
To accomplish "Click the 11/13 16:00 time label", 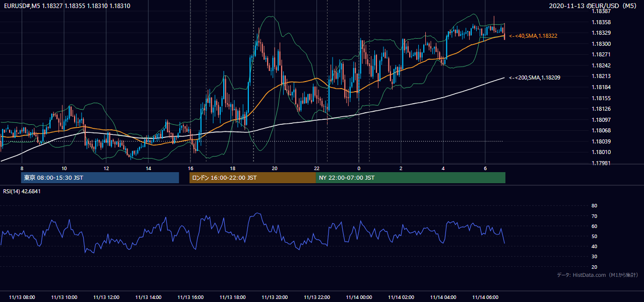I will pos(190,297).
